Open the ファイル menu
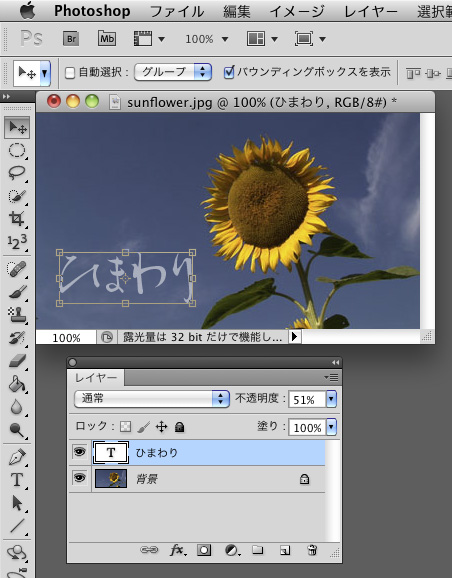 click(177, 11)
